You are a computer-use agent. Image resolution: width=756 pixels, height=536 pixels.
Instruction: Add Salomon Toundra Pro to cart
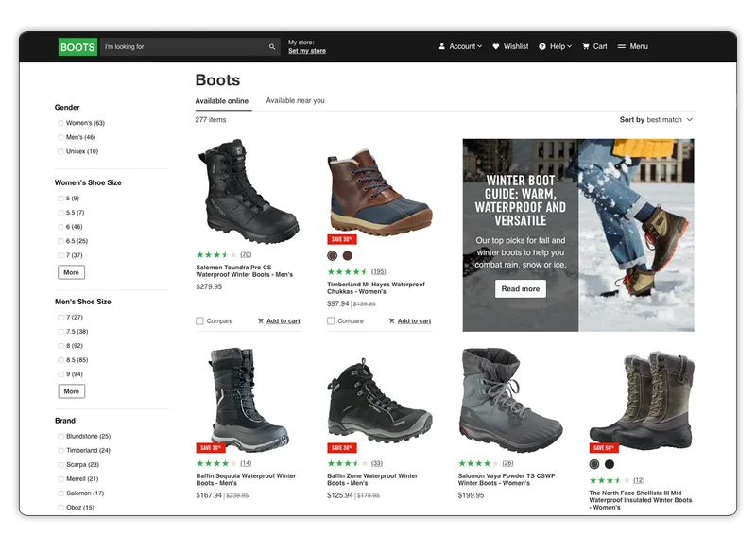[x=283, y=320]
